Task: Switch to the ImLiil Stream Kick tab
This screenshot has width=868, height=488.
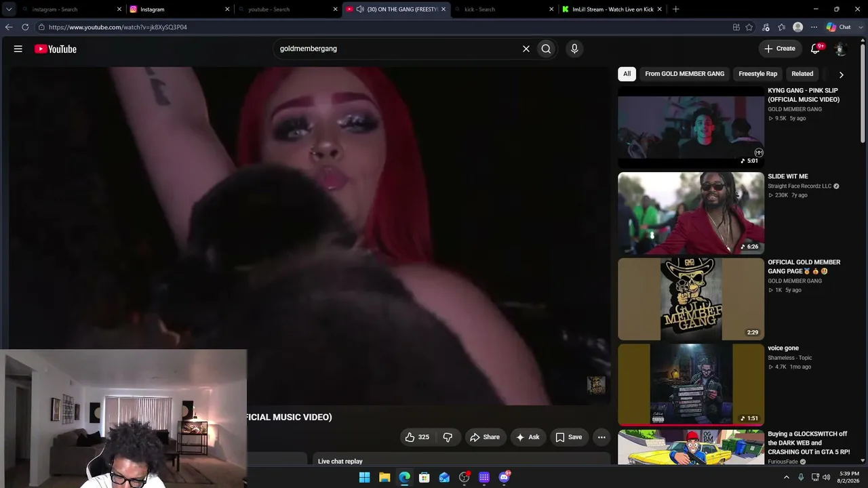Action: (x=612, y=9)
